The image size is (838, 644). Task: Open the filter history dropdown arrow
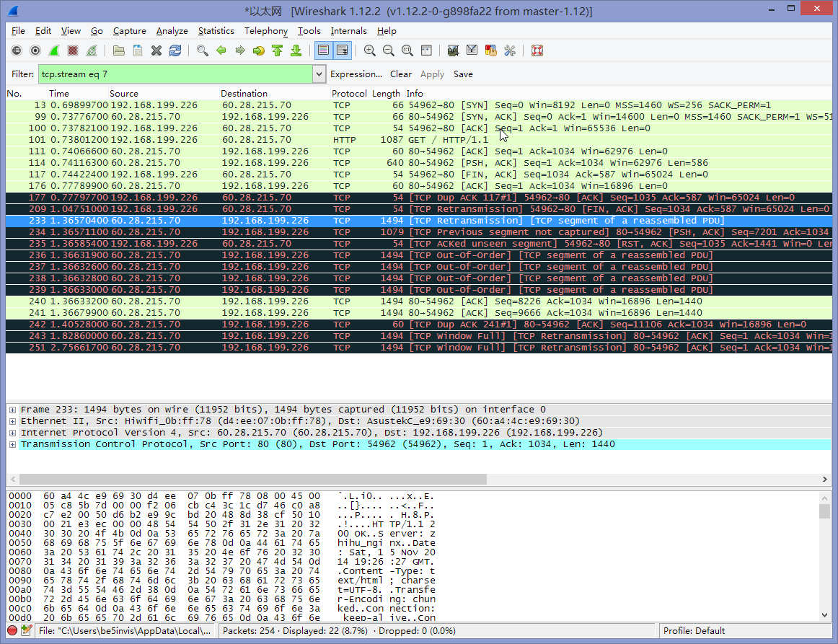(x=319, y=74)
